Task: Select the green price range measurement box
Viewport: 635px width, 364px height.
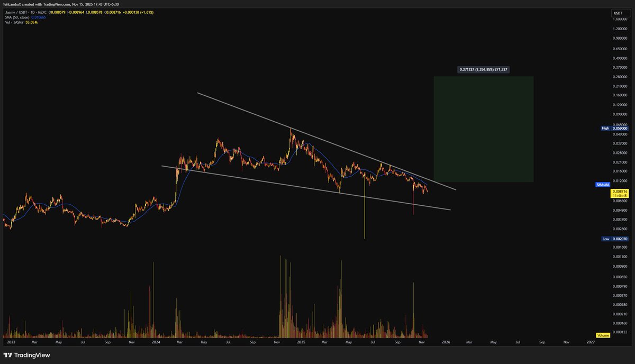Action: pos(483,130)
